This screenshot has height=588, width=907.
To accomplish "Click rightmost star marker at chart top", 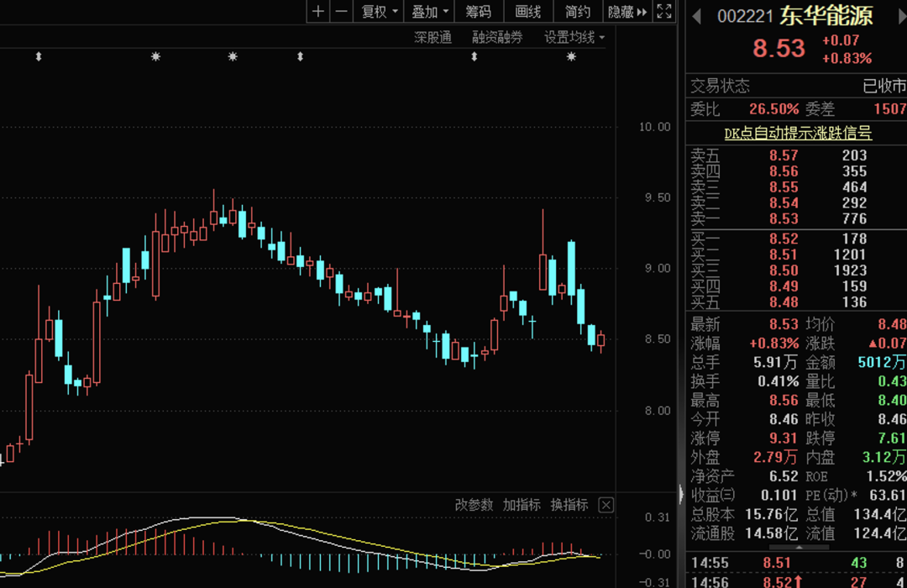I will pyautogui.click(x=571, y=57).
